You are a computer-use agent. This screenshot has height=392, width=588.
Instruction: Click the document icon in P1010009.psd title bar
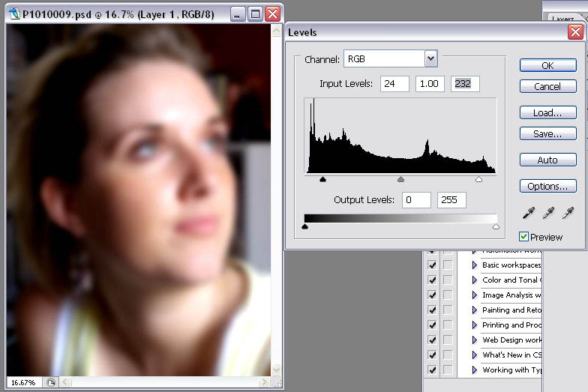coord(14,14)
